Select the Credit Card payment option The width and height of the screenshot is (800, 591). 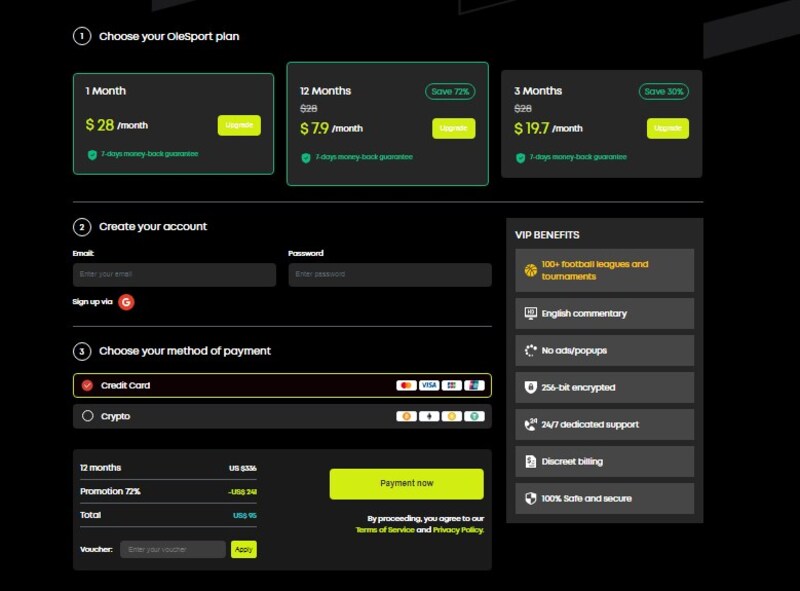[88, 385]
